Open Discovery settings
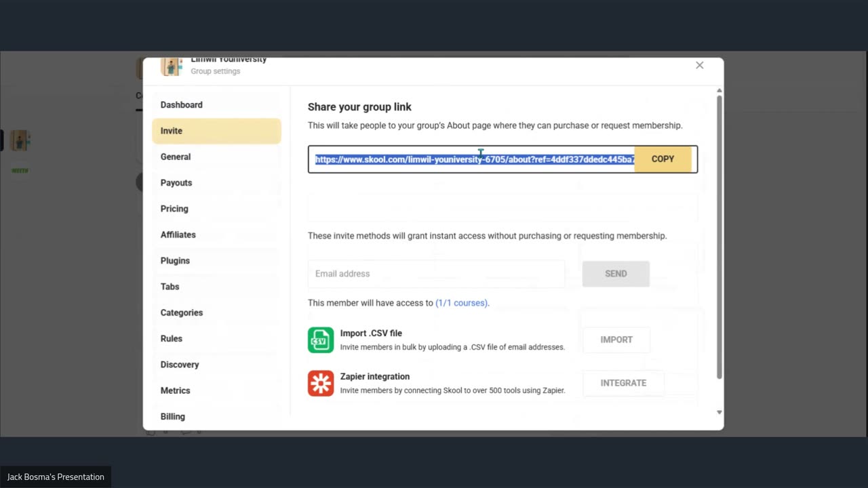Image resolution: width=868 pixels, height=488 pixels. [x=216, y=365]
